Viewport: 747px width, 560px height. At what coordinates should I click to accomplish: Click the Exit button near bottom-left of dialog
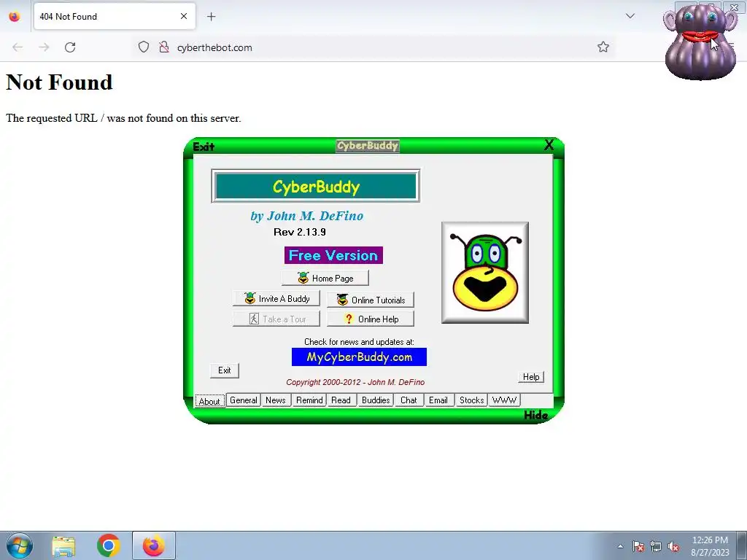click(225, 370)
